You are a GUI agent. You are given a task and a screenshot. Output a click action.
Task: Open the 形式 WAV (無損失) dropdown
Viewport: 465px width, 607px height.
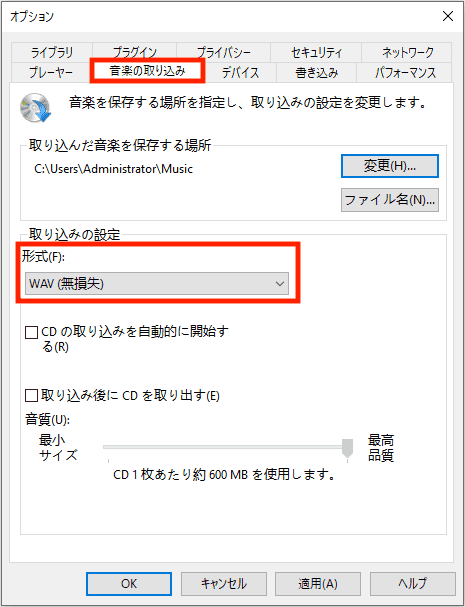157,284
